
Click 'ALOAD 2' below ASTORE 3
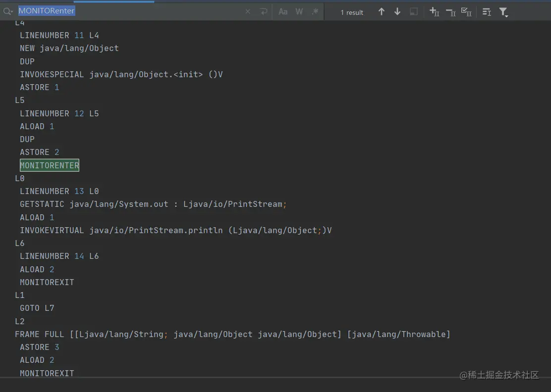coord(37,360)
